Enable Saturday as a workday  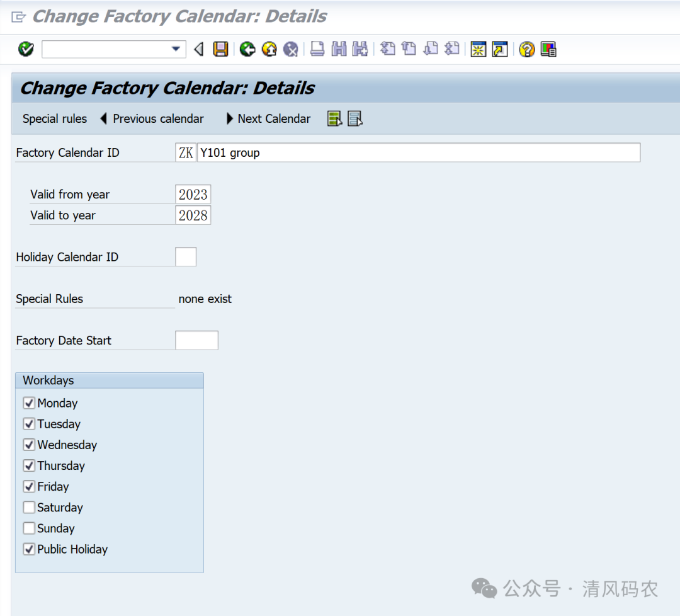click(29, 508)
